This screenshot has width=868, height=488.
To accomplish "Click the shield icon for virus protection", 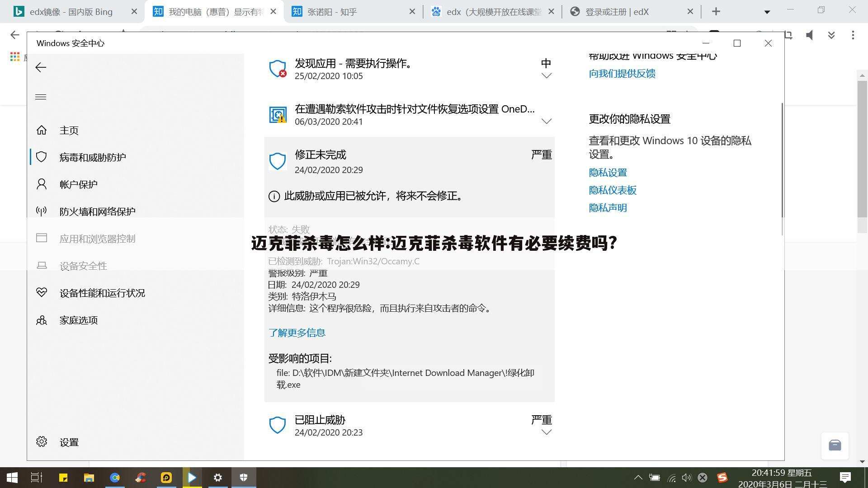I will click(42, 157).
